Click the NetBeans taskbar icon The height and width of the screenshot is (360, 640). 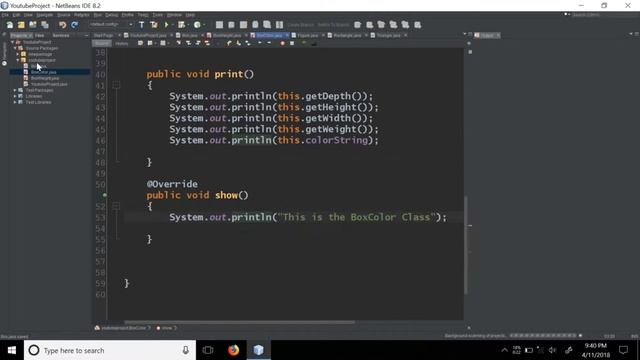[258, 350]
